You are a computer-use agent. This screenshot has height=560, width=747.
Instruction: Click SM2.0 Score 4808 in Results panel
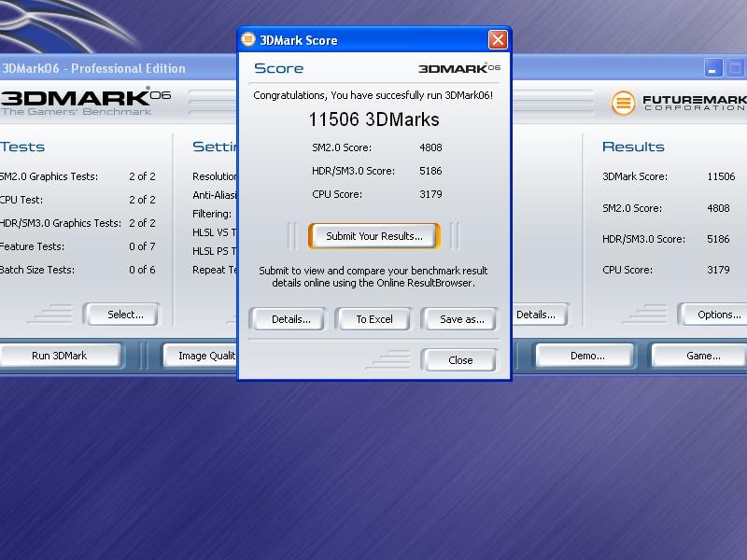pyautogui.click(x=718, y=208)
